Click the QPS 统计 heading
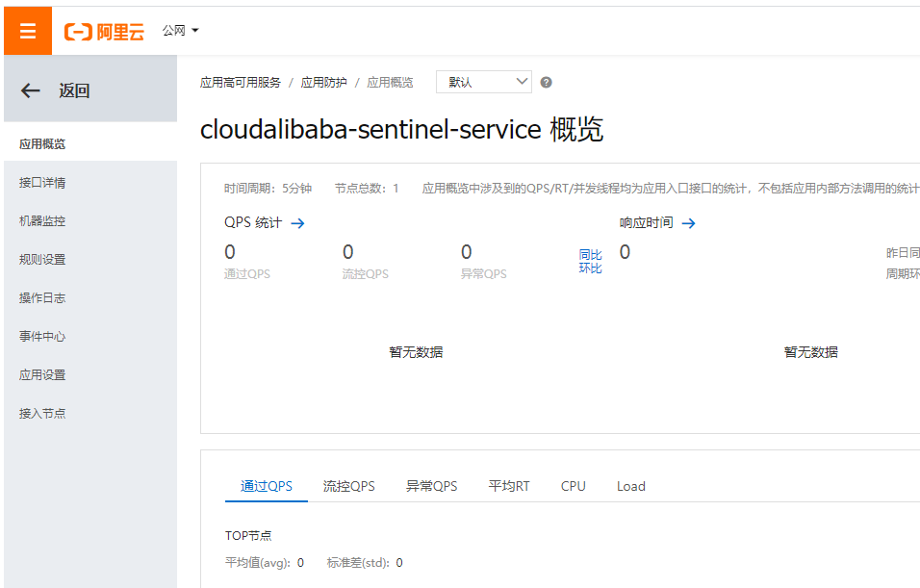 coord(253,223)
